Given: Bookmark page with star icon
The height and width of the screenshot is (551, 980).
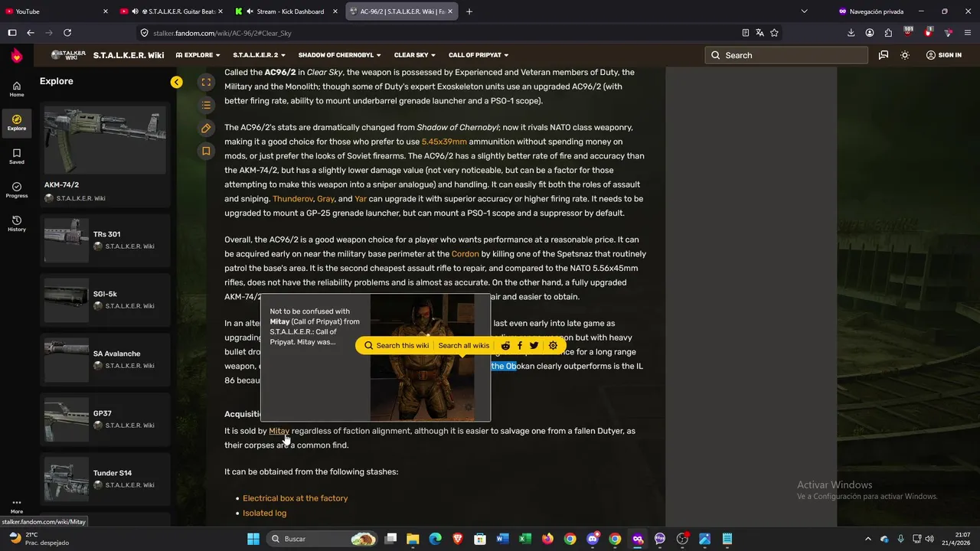Looking at the screenshot, I should pos(774,33).
